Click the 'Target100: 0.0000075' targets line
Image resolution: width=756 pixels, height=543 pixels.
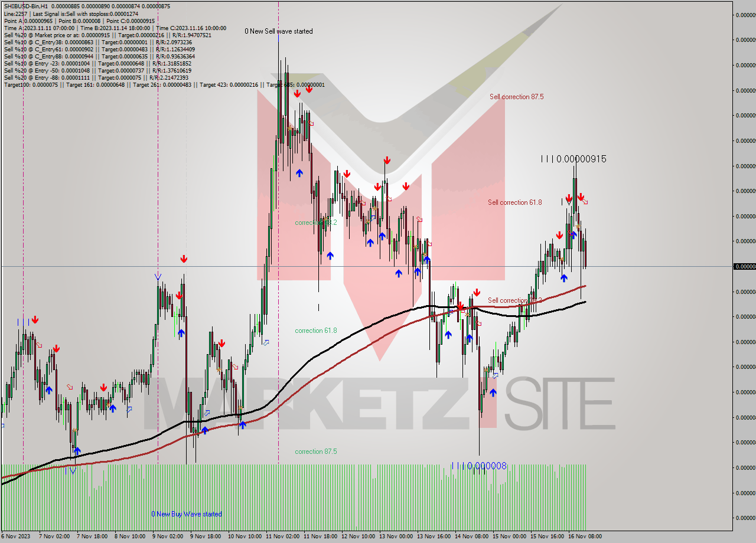(x=164, y=84)
